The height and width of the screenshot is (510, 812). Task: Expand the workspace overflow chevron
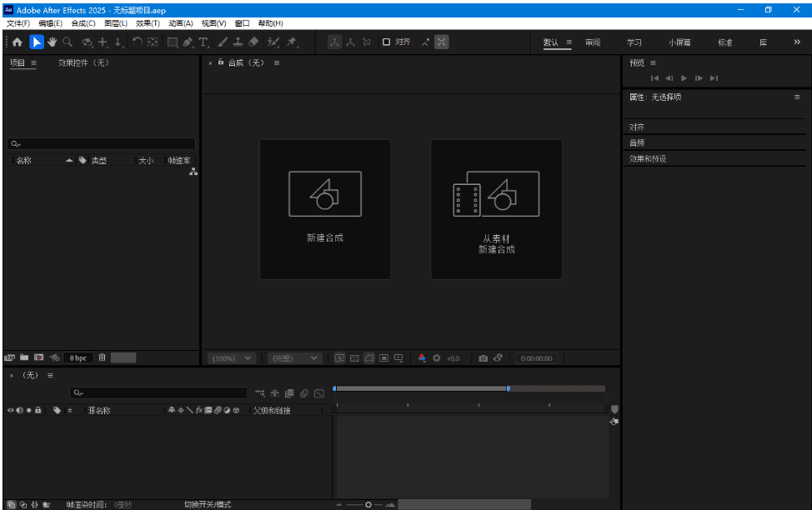[x=797, y=42]
